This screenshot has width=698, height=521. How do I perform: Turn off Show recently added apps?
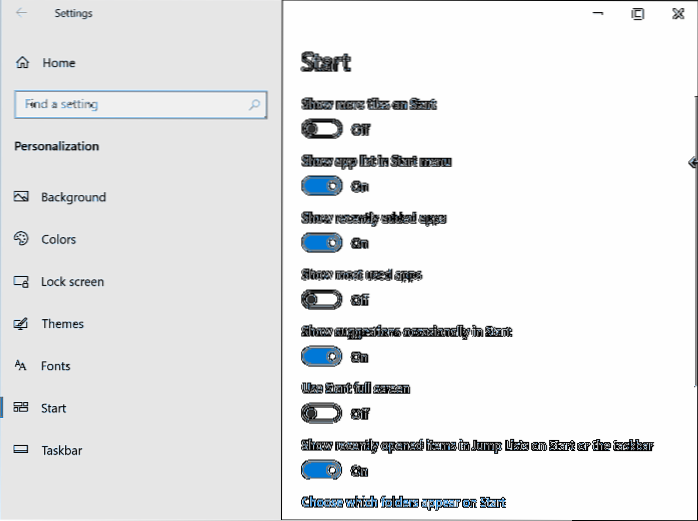pyautogui.click(x=322, y=242)
